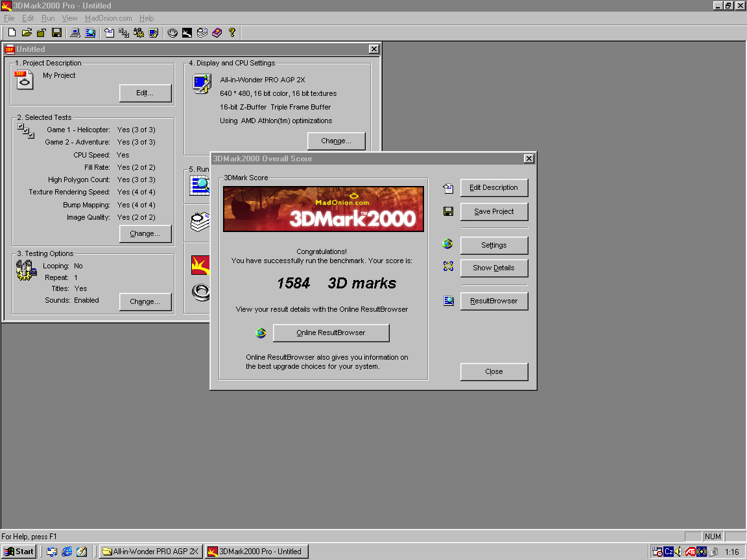Click the volume speaker tray icon
Screen dimensions: 747x560
click(679, 552)
